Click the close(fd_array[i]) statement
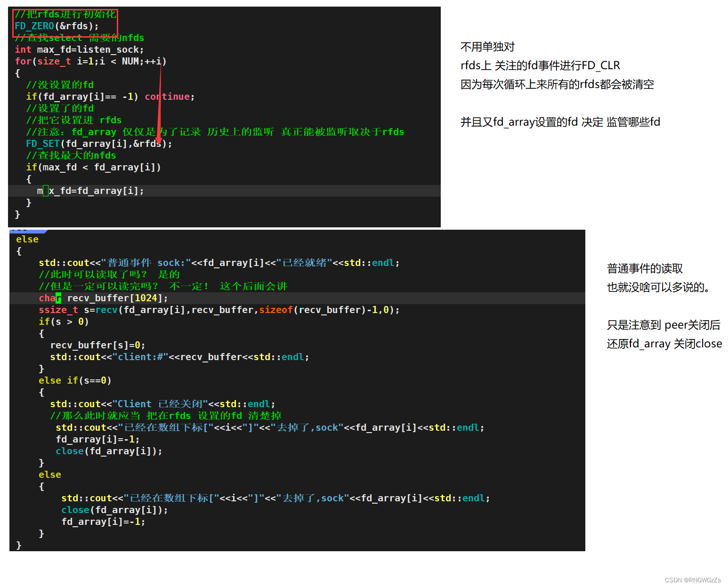Viewport: 728px width, 587px height. click(108, 451)
